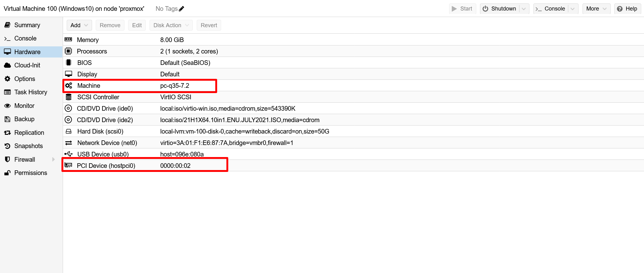
Task: Go to the Summary view
Action: 27,25
